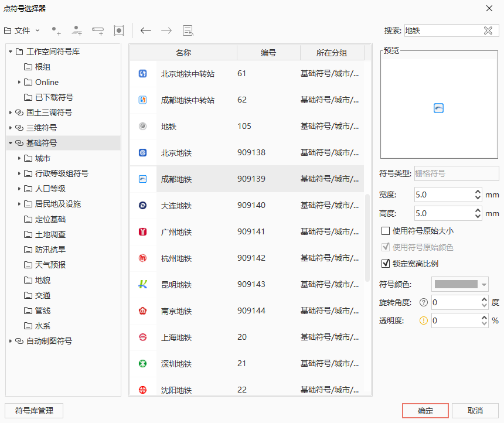The height and width of the screenshot is (423, 504).
Task: Expand the 城市 folder in the tree
Action: pyautogui.click(x=19, y=158)
